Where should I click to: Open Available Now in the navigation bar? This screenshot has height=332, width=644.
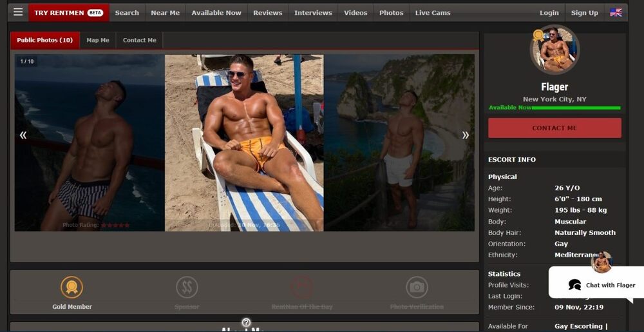click(x=216, y=12)
